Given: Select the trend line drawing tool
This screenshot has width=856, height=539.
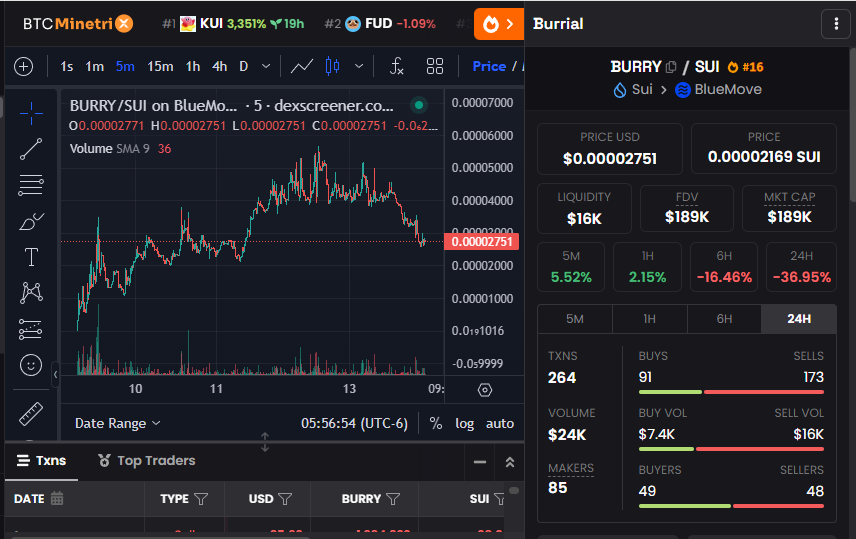Looking at the screenshot, I should pos(31,149).
